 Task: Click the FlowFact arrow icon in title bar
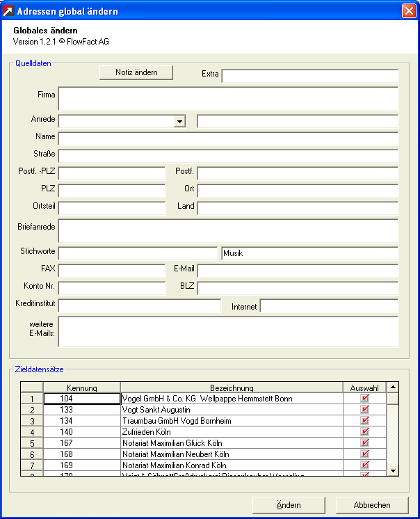8,11
